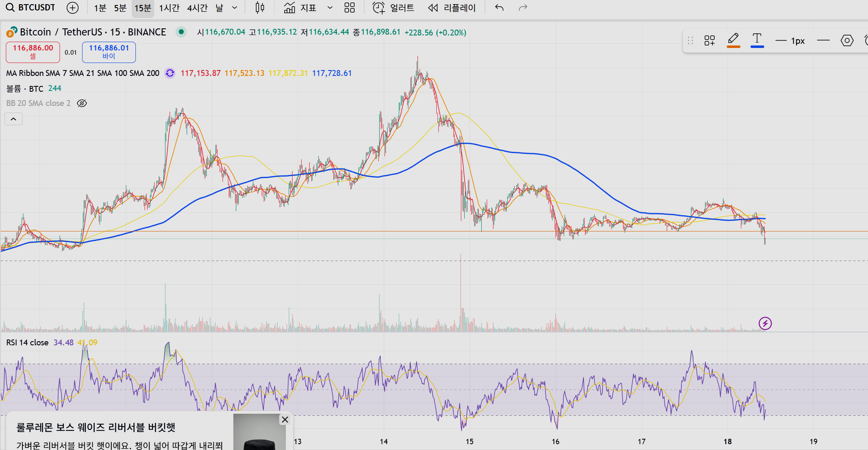Click date 19 on the time axis
Screen dimensions: 868x450
813,442
